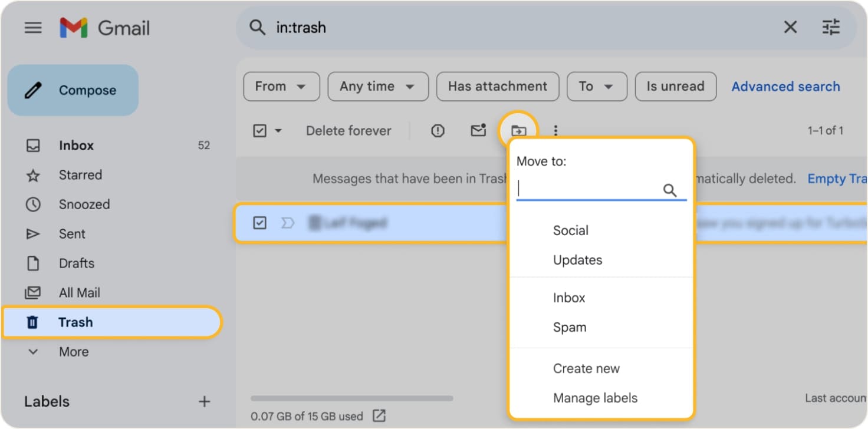Expand the From filter dropdown
Image resolution: width=868 pixels, height=429 pixels.
click(281, 87)
